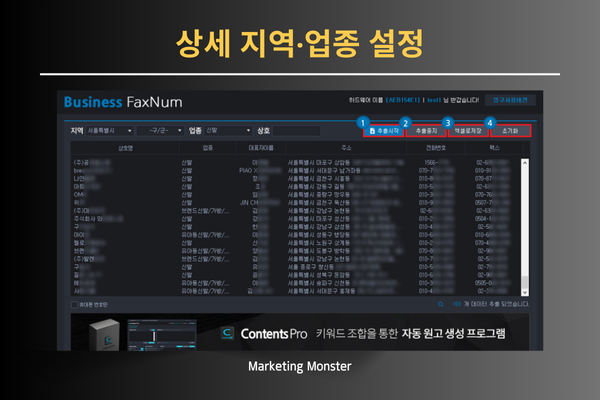This screenshot has width=600, height=400.
Task: Click the ContentsPro software box thumbnail
Action: (104, 335)
